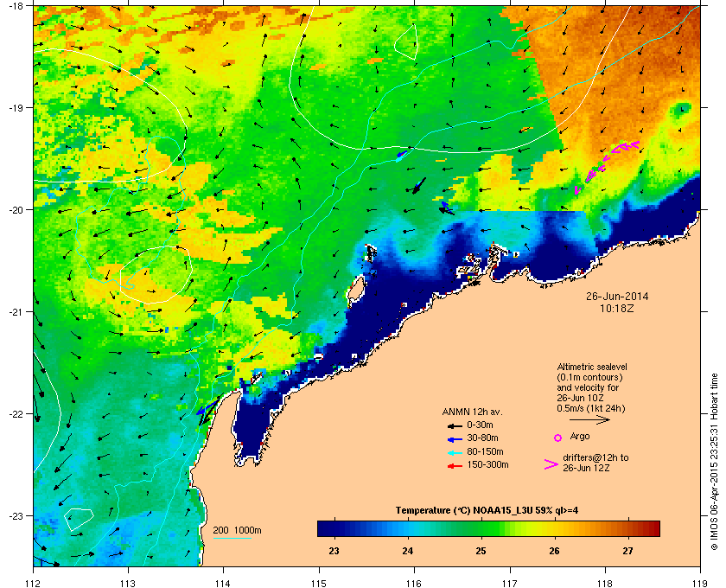Click the '0.5m/s (1kt 24h)' scale text

[x=591, y=409]
